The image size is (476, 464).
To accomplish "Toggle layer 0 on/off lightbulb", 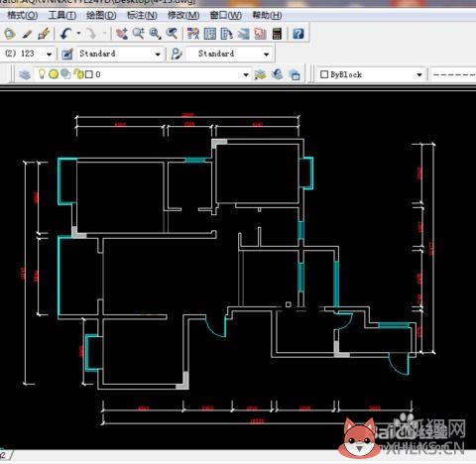I will point(42,73).
